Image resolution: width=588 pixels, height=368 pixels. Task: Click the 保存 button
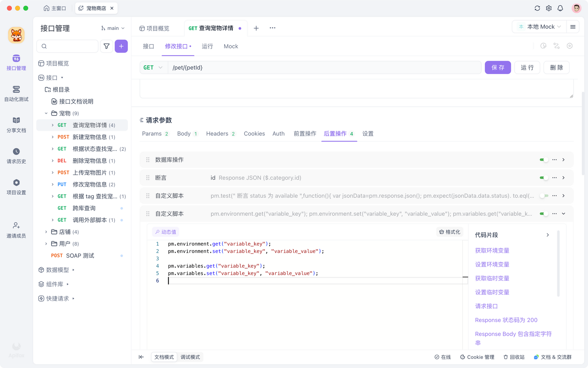tap(498, 67)
